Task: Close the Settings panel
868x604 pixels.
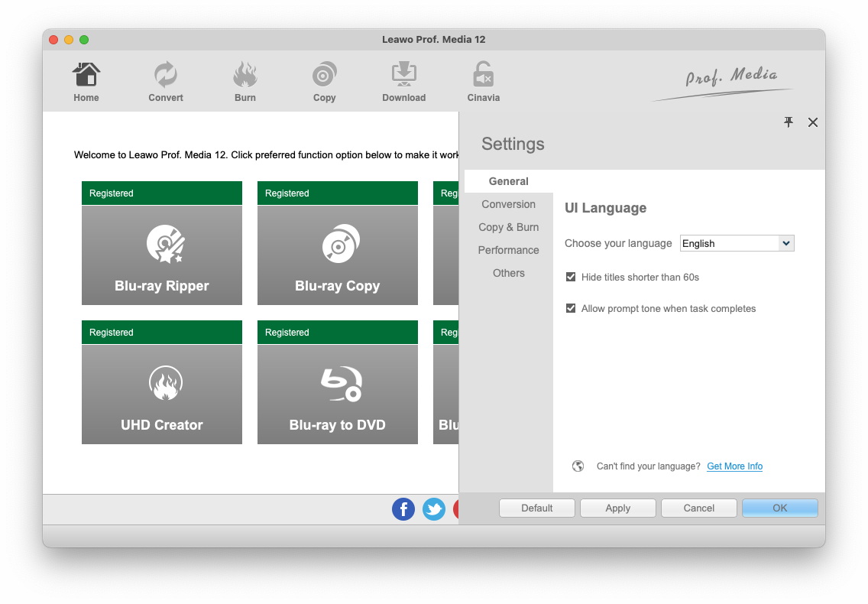Action: pos(813,122)
